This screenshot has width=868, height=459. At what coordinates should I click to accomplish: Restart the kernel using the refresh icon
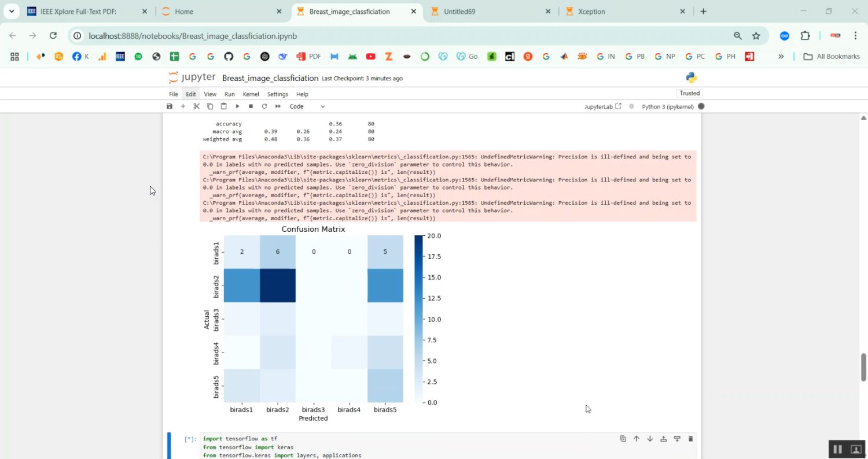264,106
